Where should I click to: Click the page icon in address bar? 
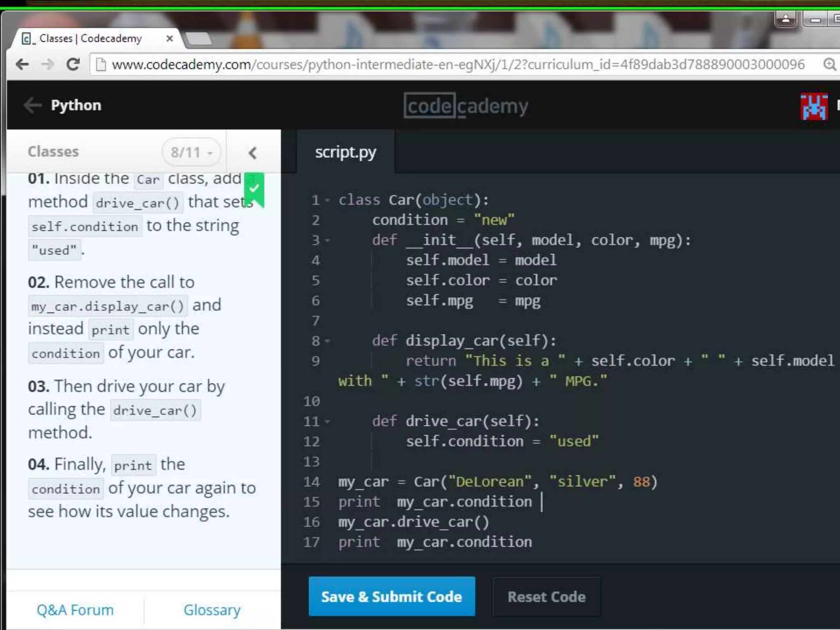[x=100, y=64]
